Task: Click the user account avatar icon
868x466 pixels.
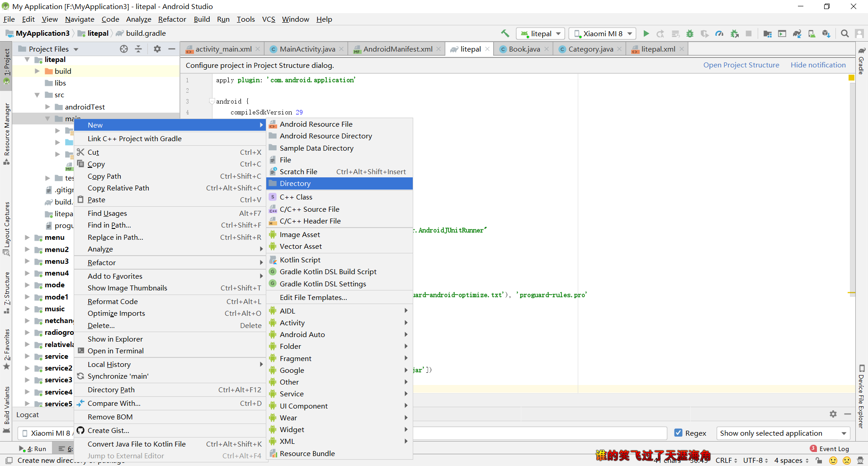Action: (x=859, y=33)
